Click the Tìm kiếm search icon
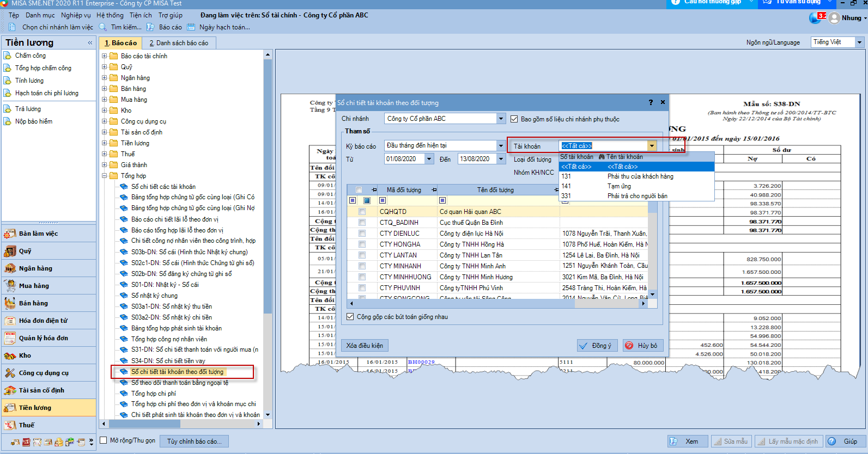The image size is (868, 454). [102, 27]
